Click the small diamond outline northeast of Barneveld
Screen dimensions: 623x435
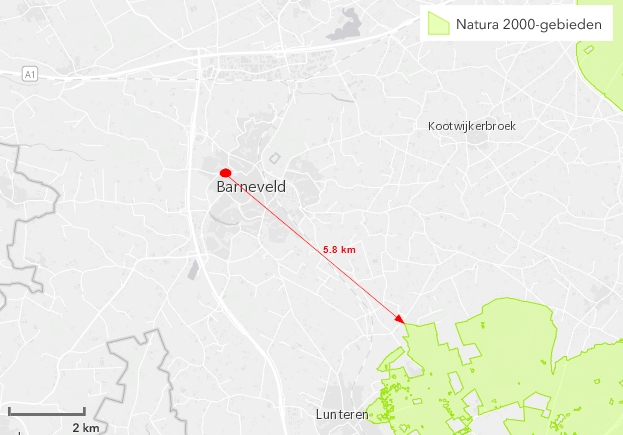pos(275,158)
